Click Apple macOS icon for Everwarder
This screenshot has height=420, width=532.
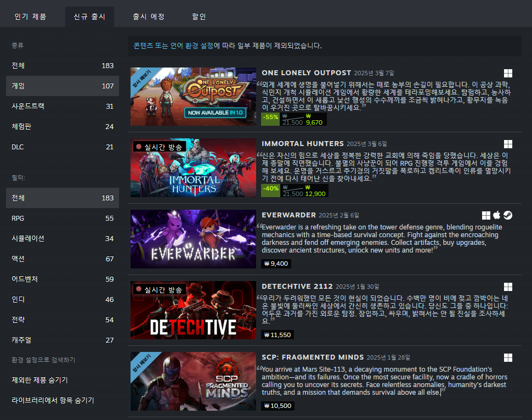tap(497, 215)
